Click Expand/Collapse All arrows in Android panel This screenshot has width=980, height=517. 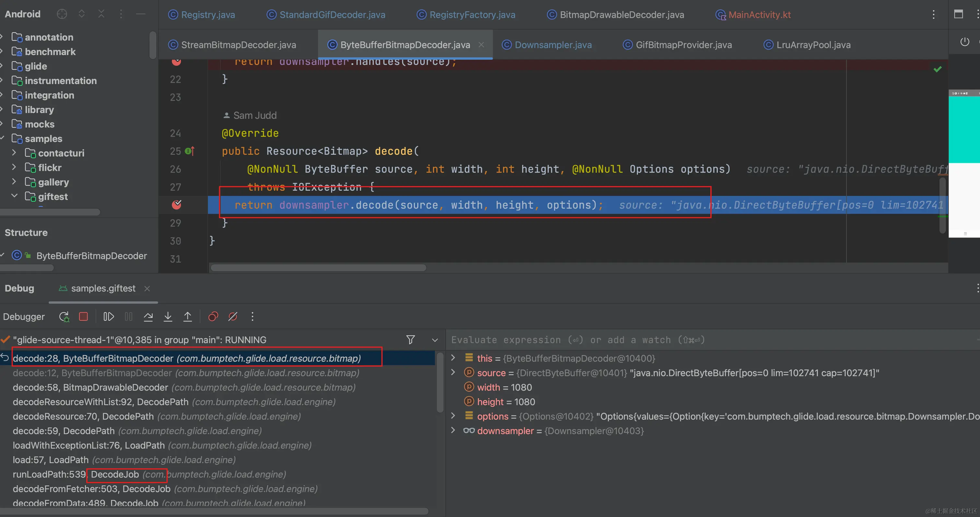click(x=81, y=14)
